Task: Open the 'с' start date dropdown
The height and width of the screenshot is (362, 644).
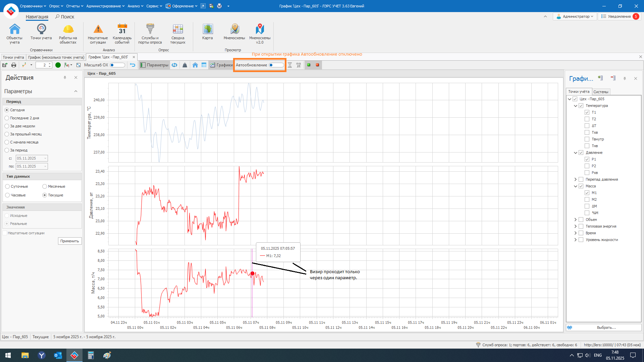Action: pyautogui.click(x=45, y=158)
